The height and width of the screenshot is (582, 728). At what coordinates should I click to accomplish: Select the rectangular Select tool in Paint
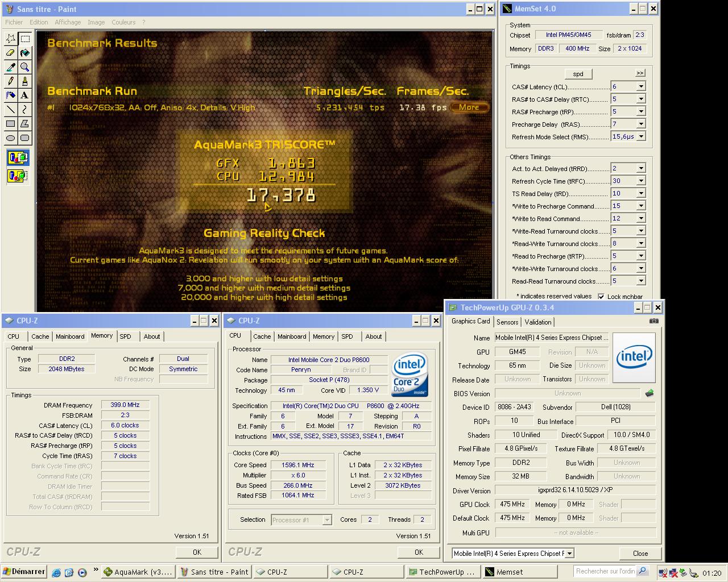(x=24, y=39)
